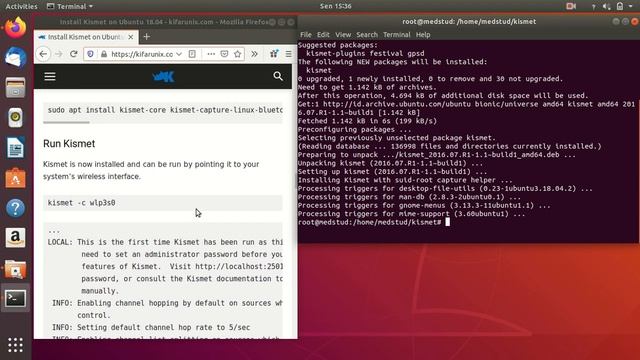Bookmark this page with the star

coord(238,54)
